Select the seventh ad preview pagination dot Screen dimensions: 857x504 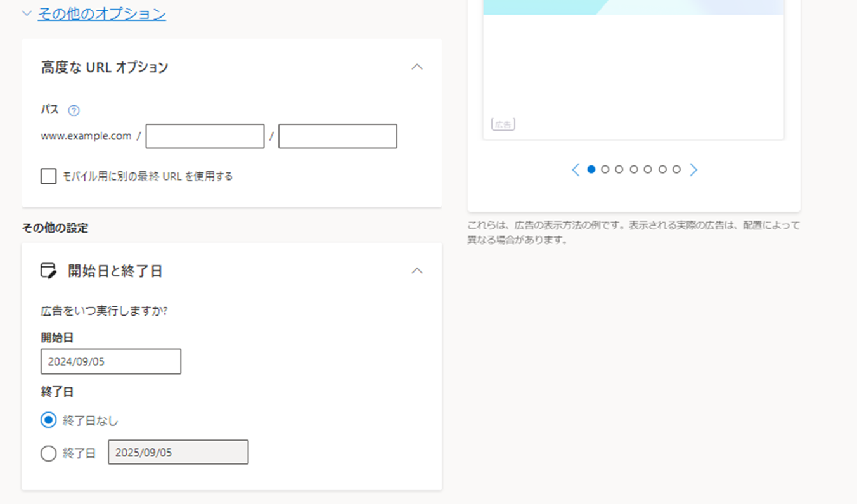(x=676, y=169)
